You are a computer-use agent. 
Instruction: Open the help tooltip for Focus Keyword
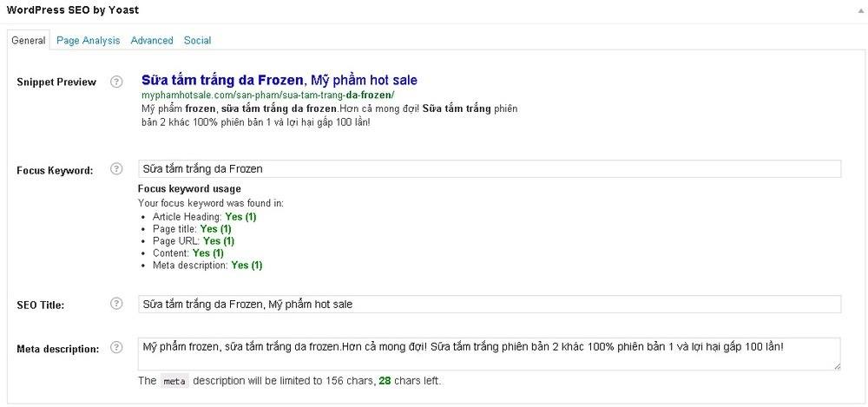(116, 169)
